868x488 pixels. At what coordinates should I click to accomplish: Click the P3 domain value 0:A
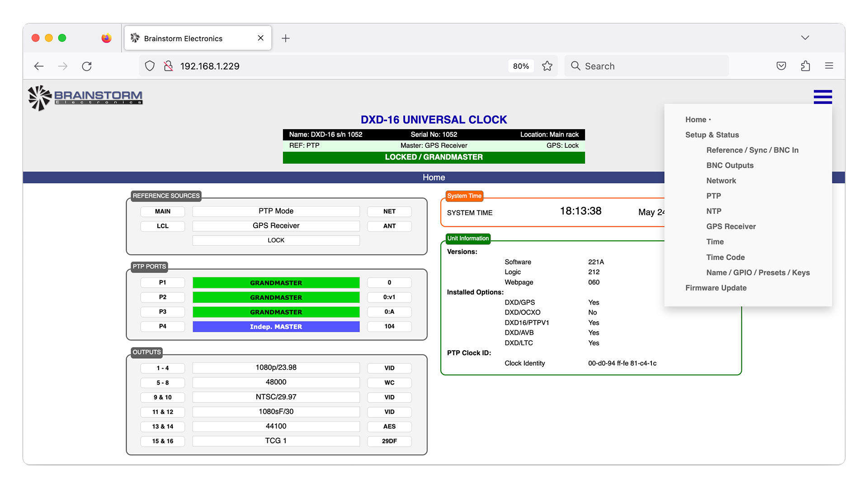(389, 312)
